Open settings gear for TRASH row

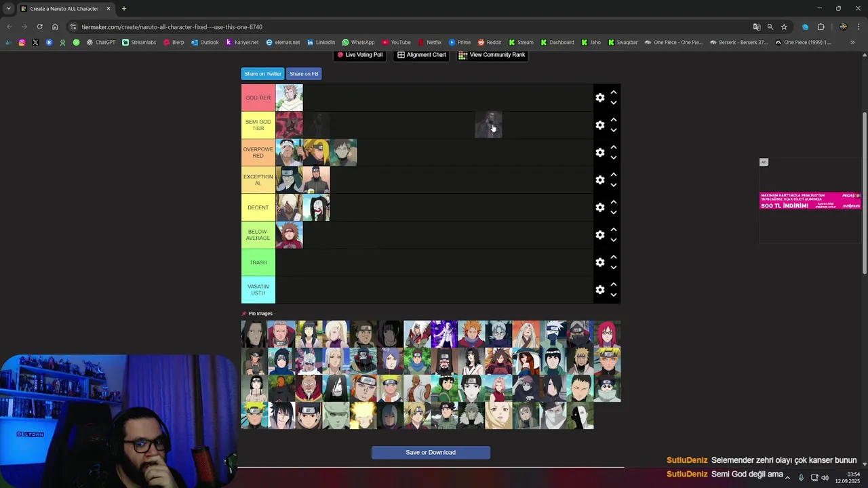600,262
